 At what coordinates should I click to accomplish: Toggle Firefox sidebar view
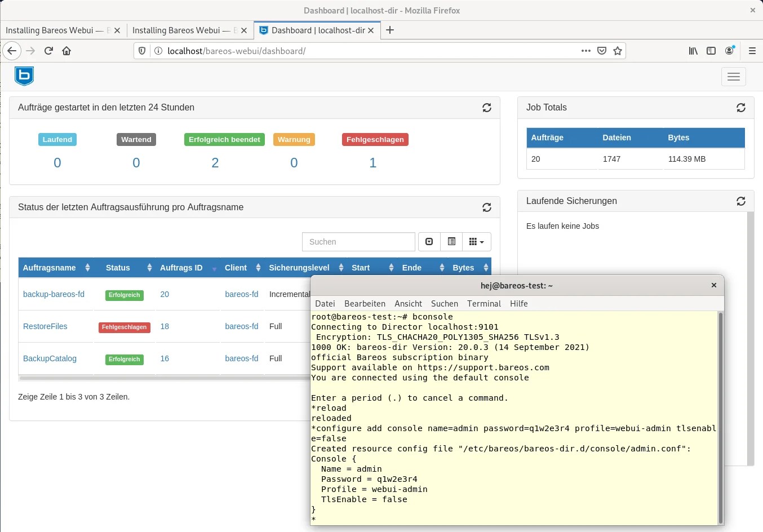711,51
